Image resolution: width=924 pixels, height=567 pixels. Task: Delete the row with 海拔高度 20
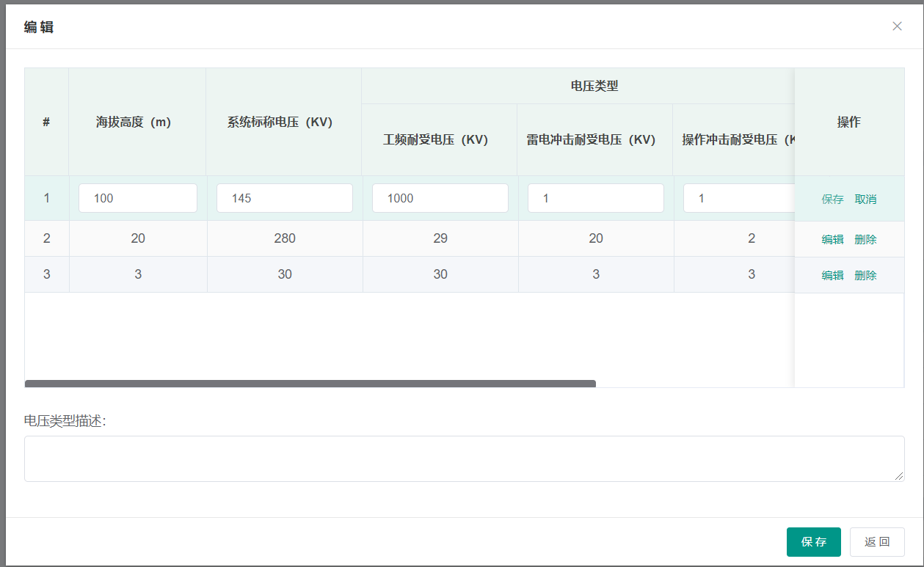click(x=866, y=238)
